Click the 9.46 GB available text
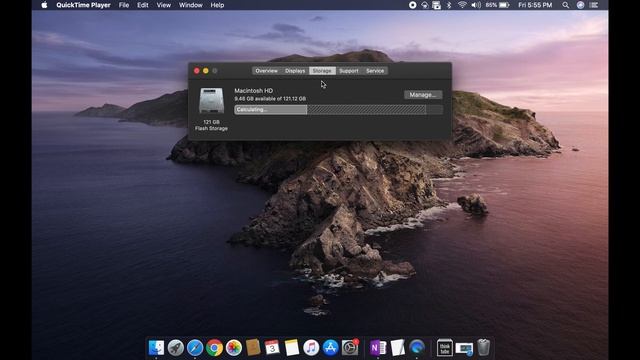Viewport: 640px width, 360px height. (270, 99)
